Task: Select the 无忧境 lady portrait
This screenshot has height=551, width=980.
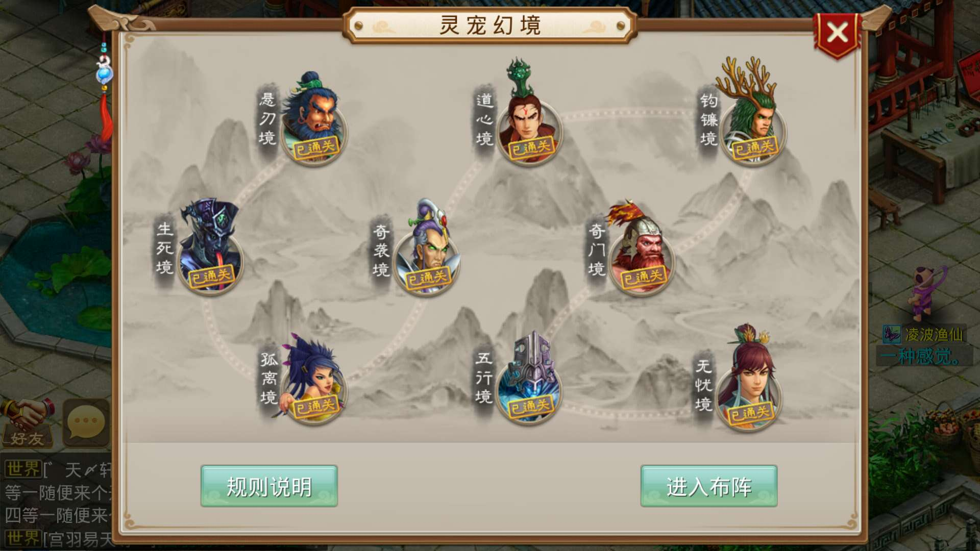Action: (x=748, y=378)
